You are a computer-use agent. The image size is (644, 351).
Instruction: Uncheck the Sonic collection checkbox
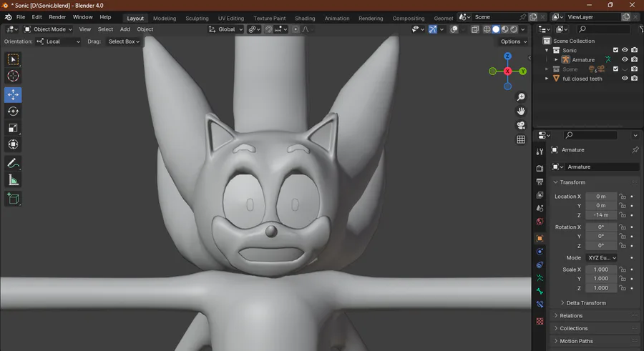click(x=615, y=51)
